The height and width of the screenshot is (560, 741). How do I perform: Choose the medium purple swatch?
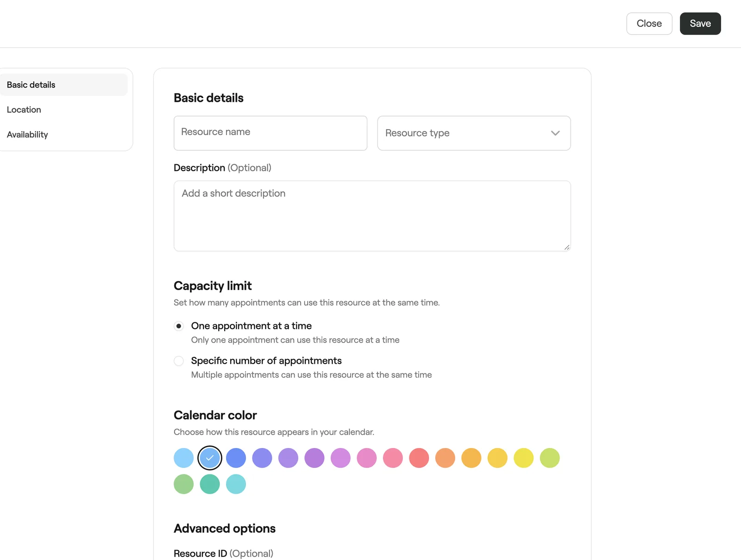(x=314, y=458)
